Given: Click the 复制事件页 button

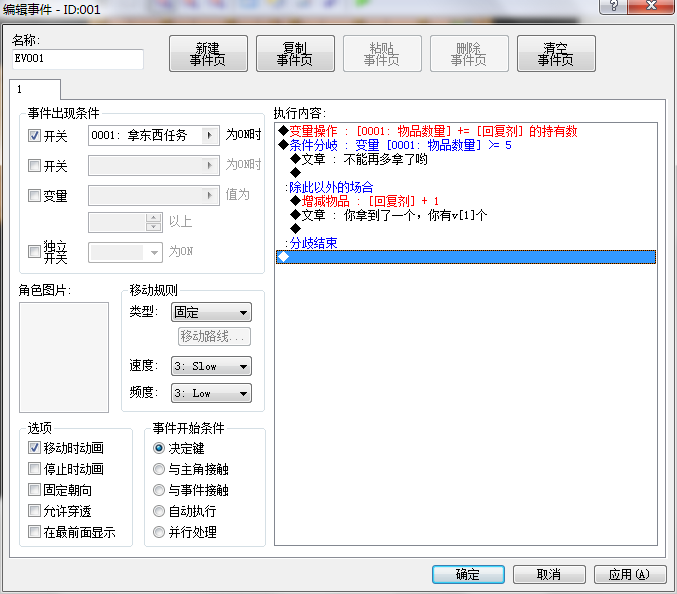Looking at the screenshot, I should (x=295, y=54).
